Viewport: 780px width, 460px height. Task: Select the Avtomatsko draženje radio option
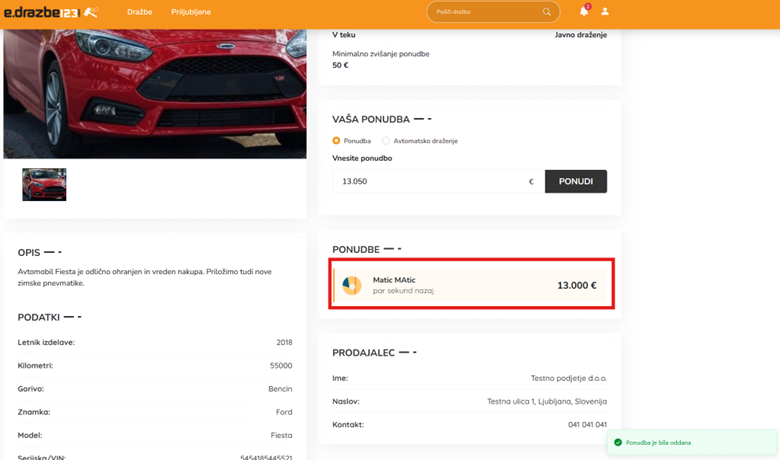(386, 141)
